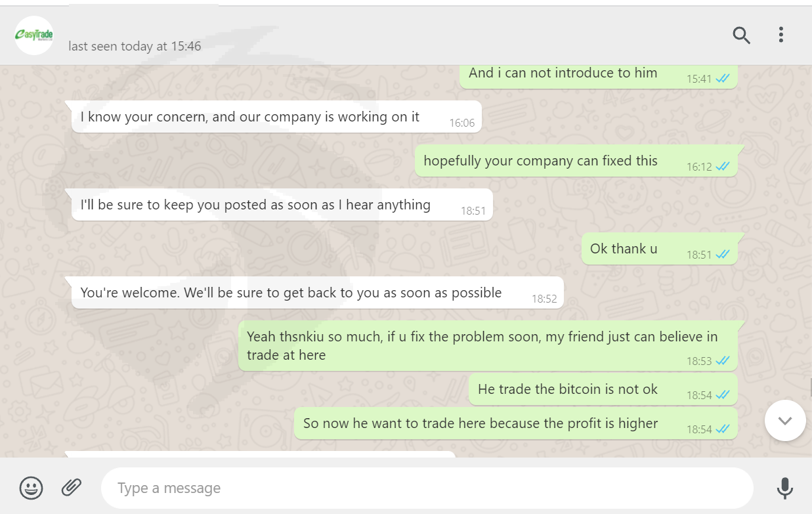Click the "hopefully your company can fixed this" message
Viewport: 812px width, 514px height.
tap(540, 161)
